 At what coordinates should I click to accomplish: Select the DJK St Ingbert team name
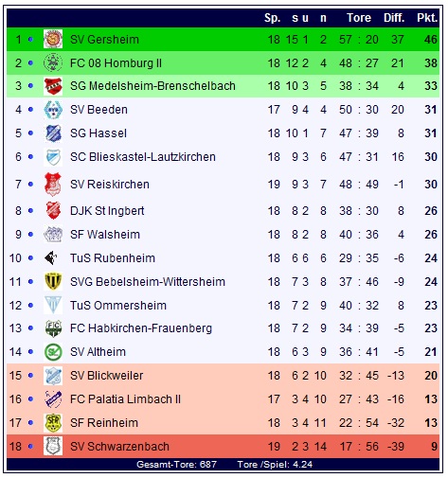[107, 211]
